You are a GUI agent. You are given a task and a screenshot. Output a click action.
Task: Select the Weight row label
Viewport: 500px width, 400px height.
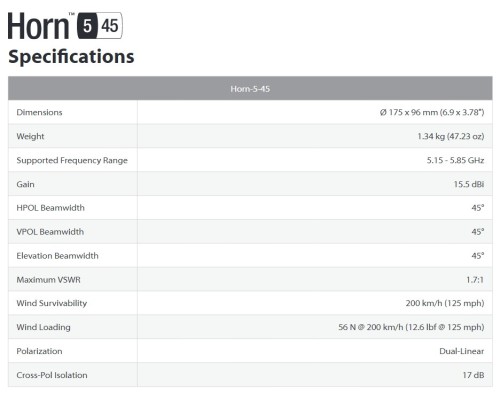(30, 136)
